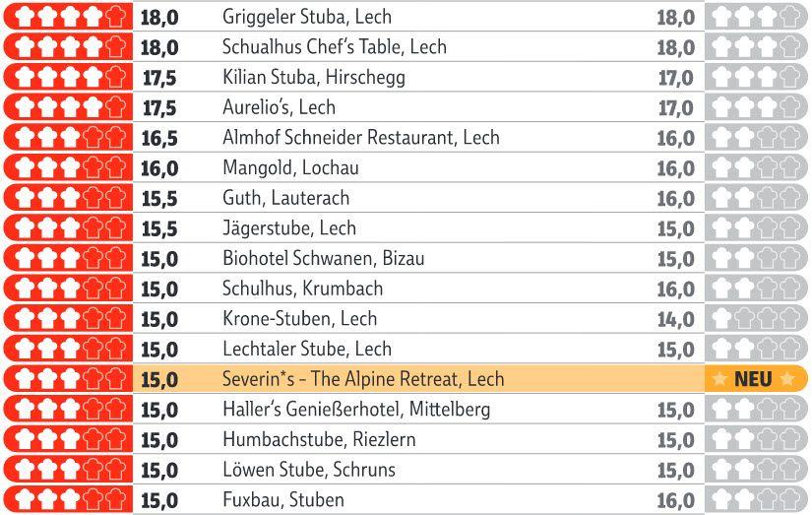
Task: Click Humbachstube, Riezlern restaurant name
Action: (319, 439)
